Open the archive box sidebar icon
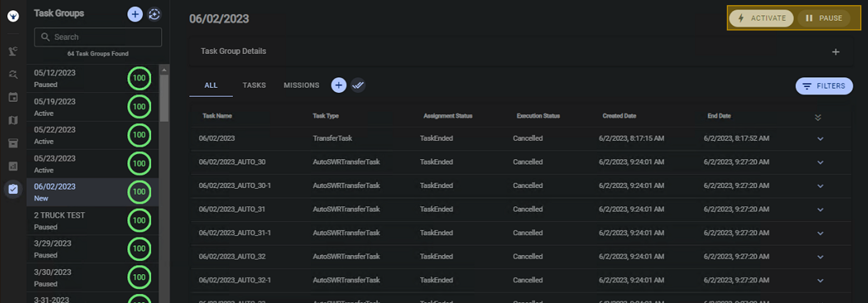 (x=13, y=143)
